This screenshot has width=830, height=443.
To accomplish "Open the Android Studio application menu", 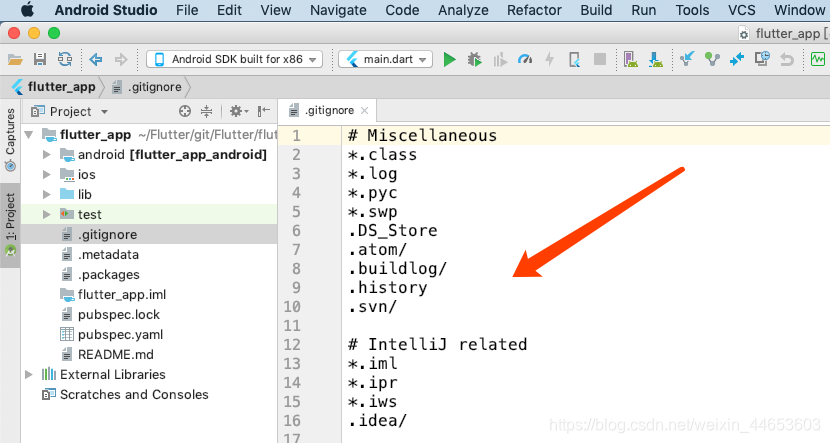I will [x=106, y=10].
